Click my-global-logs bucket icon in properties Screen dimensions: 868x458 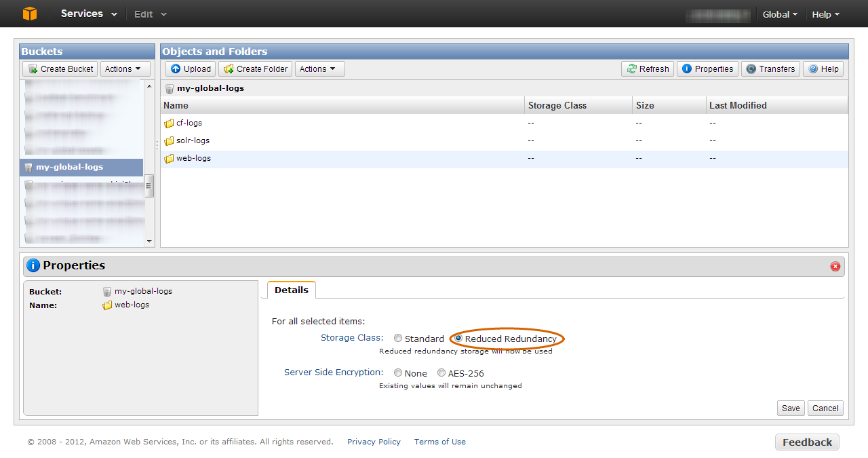point(107,291)
